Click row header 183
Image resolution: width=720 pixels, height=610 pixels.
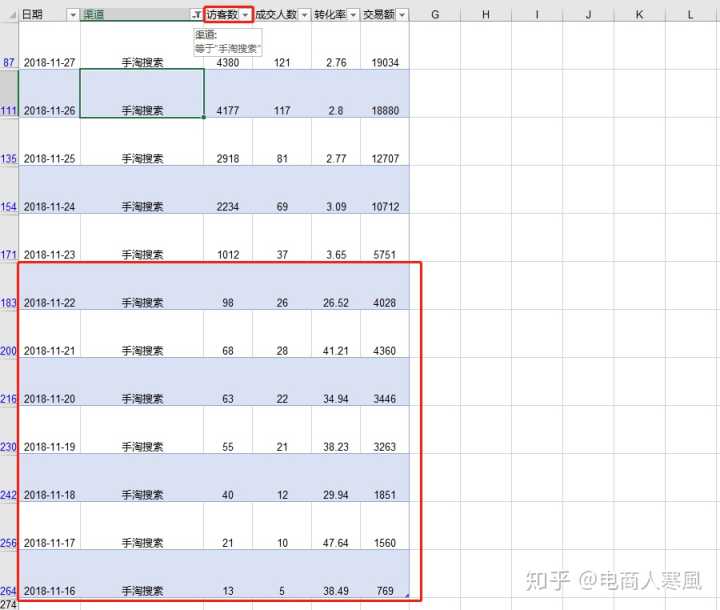[x=9, y=303]
